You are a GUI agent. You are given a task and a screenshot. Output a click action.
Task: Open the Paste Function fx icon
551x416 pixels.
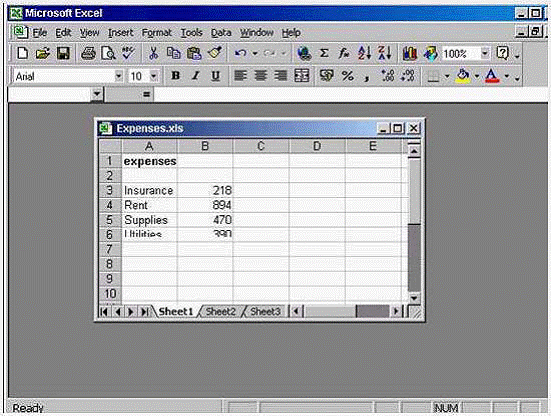344,53
